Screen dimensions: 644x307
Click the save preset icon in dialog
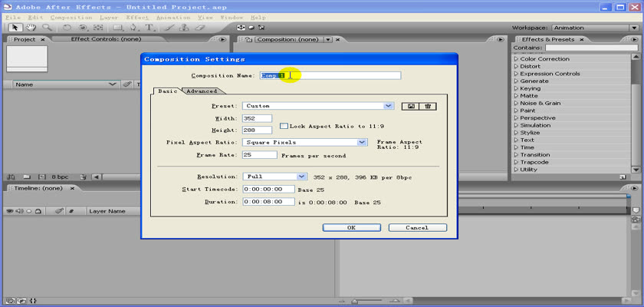411,106
